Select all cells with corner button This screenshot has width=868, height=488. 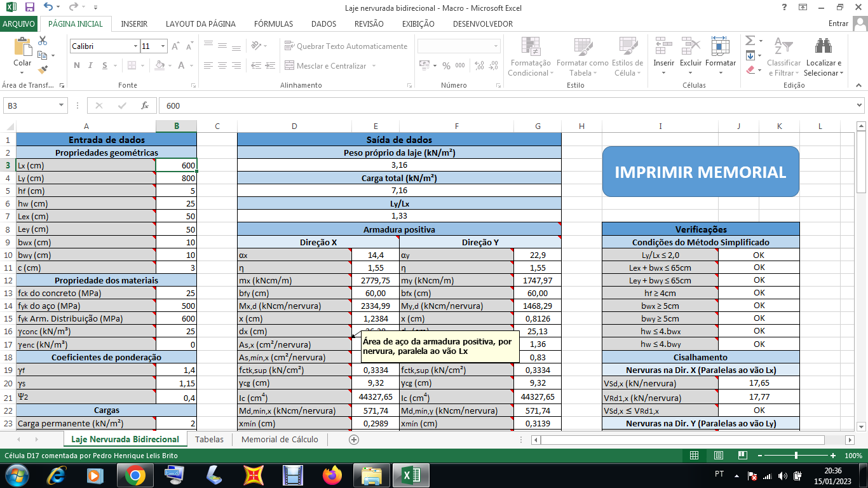point(8,126)
